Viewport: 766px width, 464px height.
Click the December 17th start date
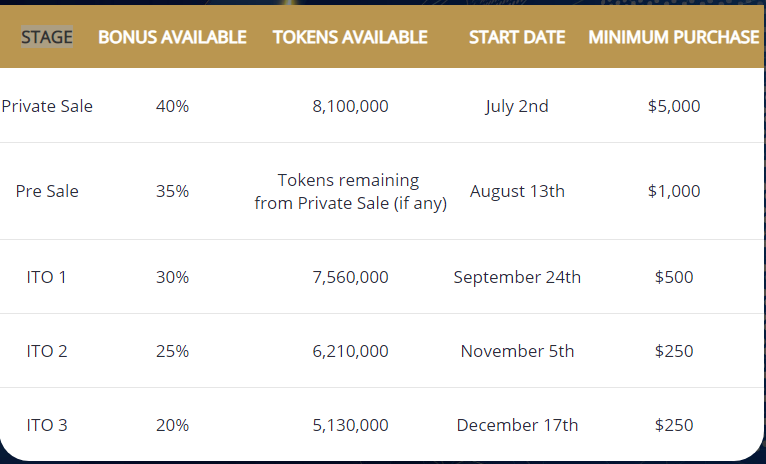(517, 425)
